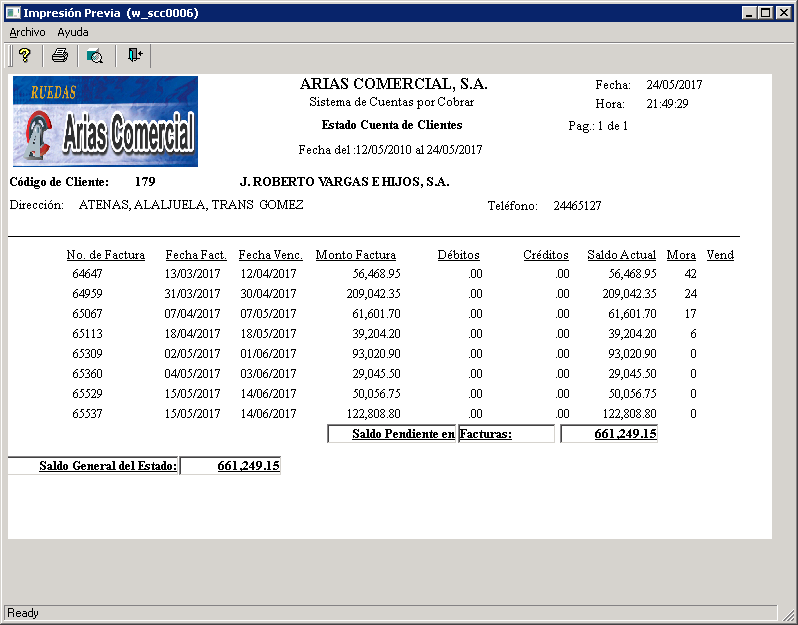Viewport: 798px width, 625px height.
Task: Click the Fecha Fact. column header
Action: click(196, 255)
